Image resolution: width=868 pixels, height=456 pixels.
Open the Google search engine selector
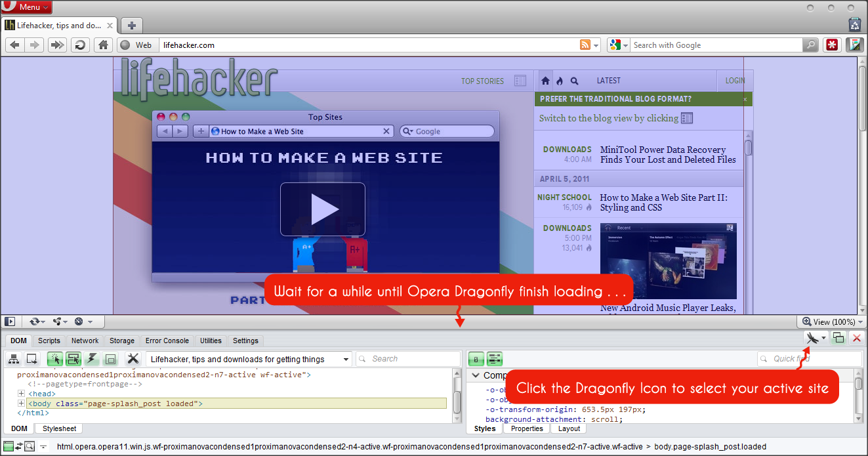coord(618,45)
